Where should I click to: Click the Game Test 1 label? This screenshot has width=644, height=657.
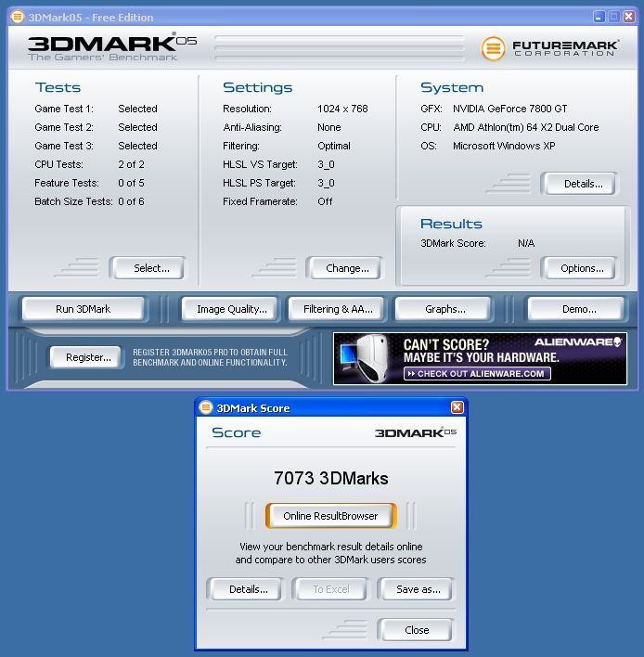coord(64,109)
